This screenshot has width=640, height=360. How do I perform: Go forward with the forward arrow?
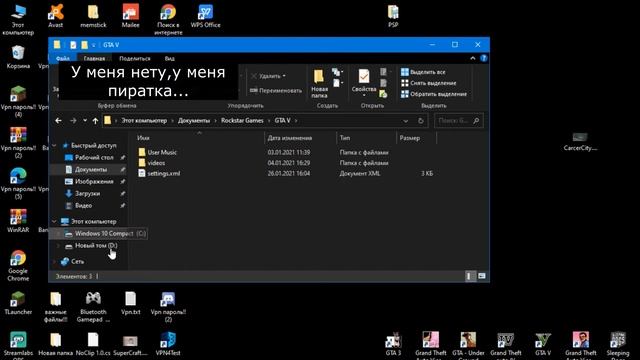73,120
